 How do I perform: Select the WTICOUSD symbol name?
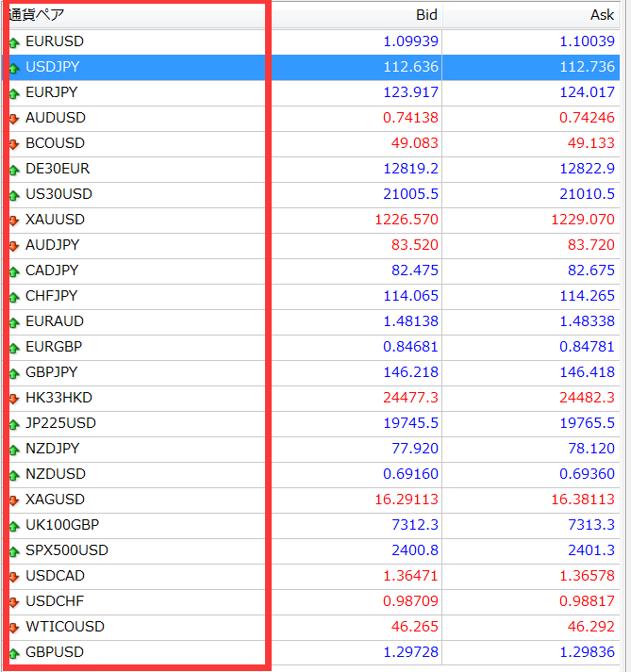(x=65, y=627)
